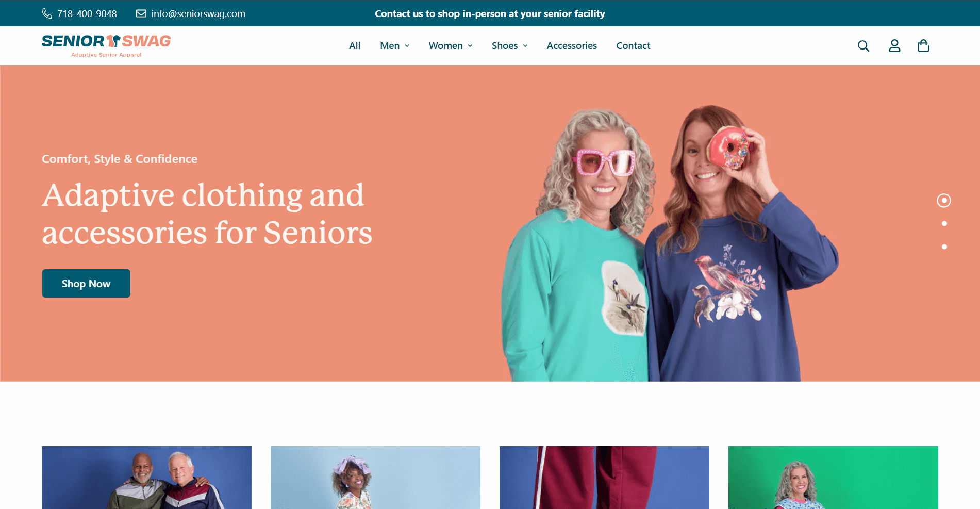The width and height of the screenshot is (980, 509).
Task: Open the green background woman thumbnail
Action: (833, 478)
